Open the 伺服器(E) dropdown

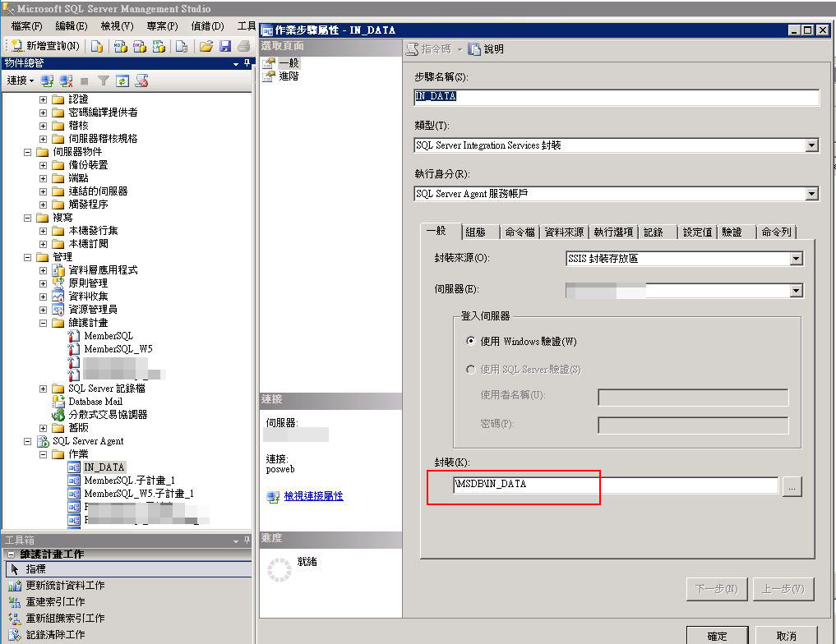pos(796,291)
